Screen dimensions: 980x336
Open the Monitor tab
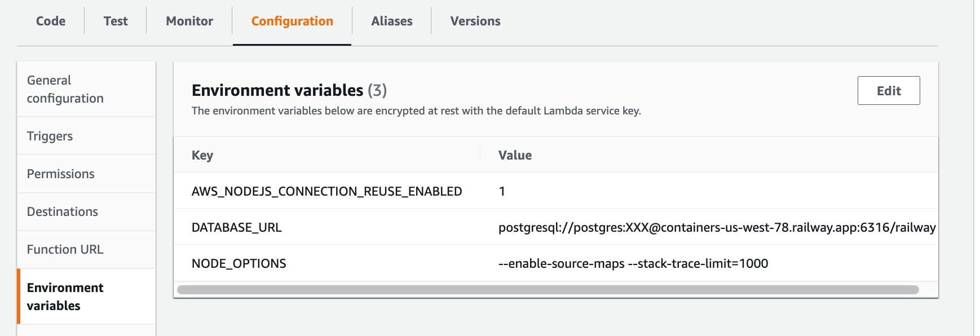click(189, 21)
